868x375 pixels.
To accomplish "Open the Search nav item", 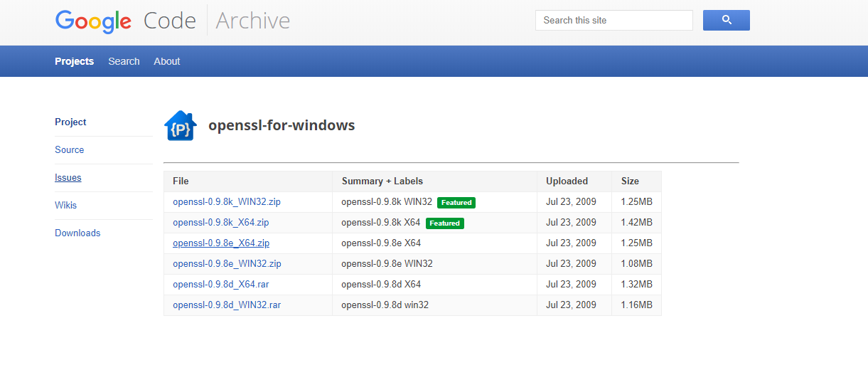I will [x=124, y=61].
